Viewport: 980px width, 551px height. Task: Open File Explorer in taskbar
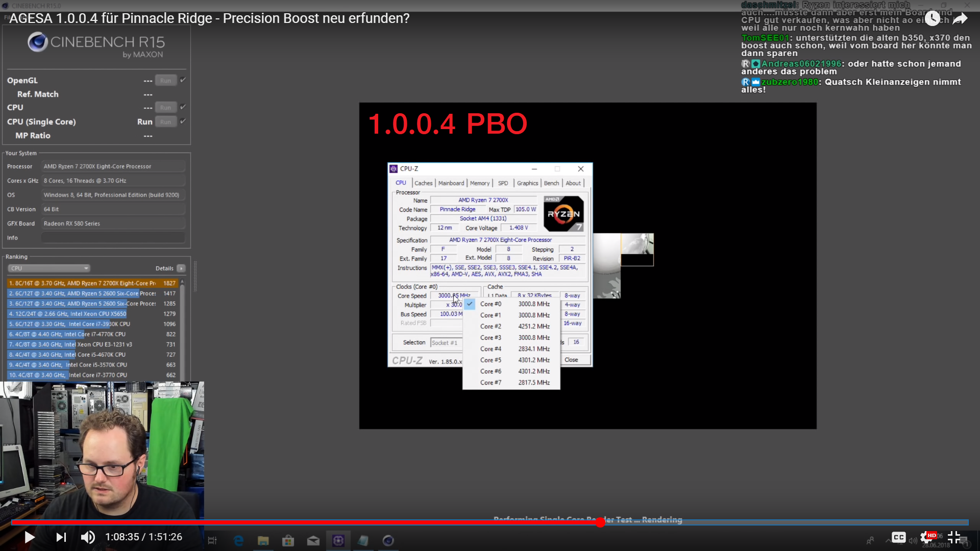[x=263, y=541]
